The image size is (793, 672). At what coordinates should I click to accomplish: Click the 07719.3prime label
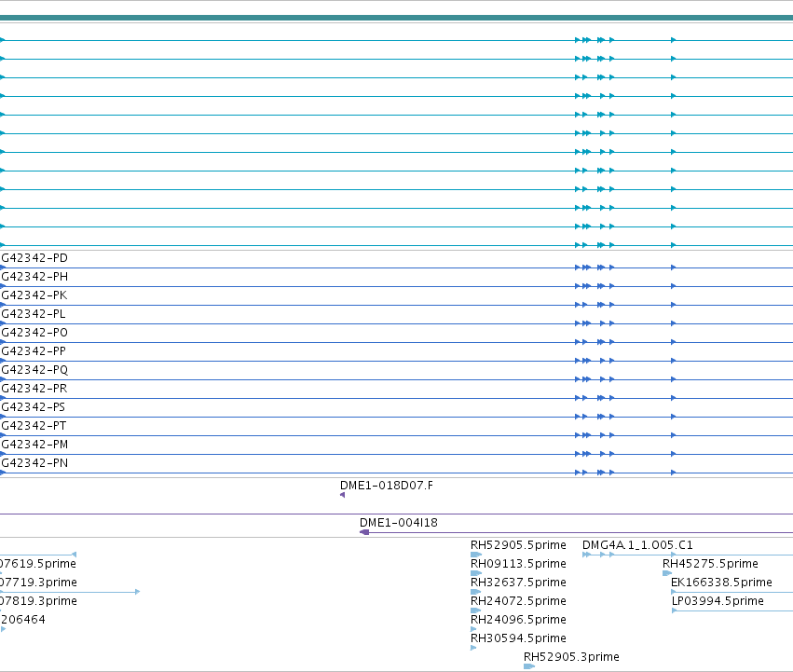coord(38,583)
